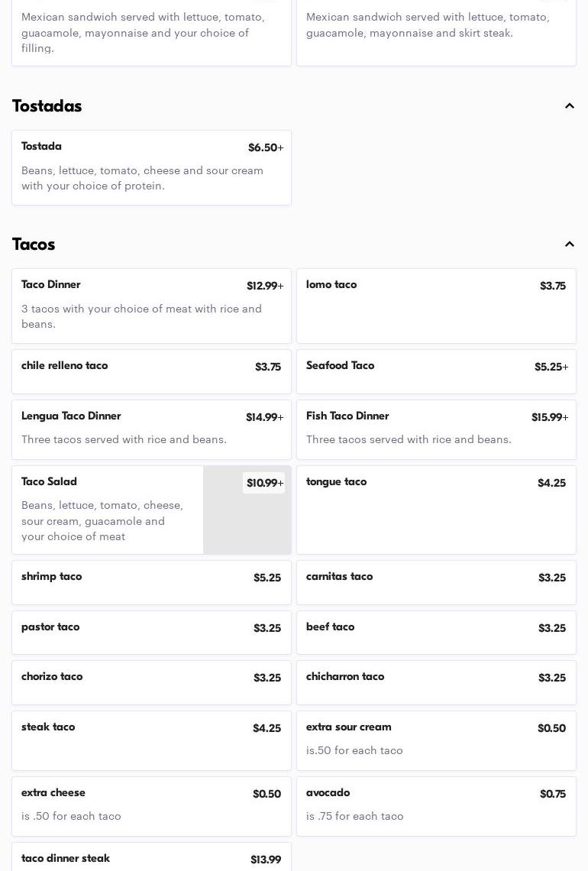Open the chorizo taco item
The height and width of the screenshot is (871, 588).
point(151,682)
